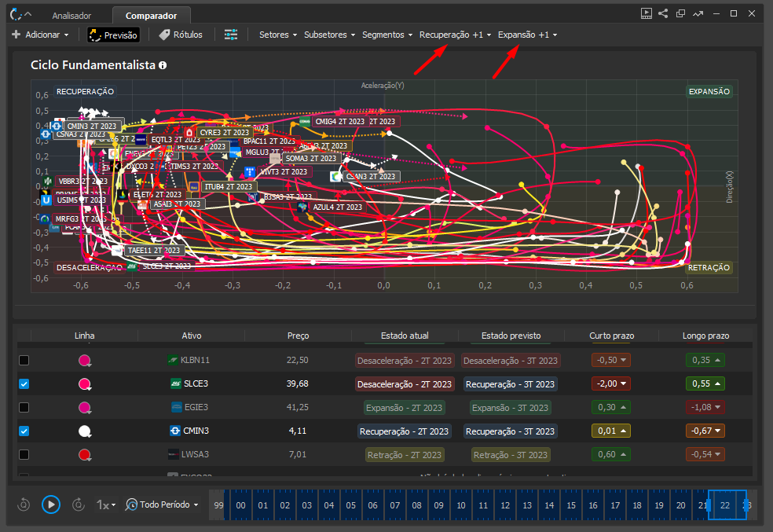This screenshot has height=532, width=773.
Task: Click CMIN3 long-term value -0,67
Action: (705, 431)
